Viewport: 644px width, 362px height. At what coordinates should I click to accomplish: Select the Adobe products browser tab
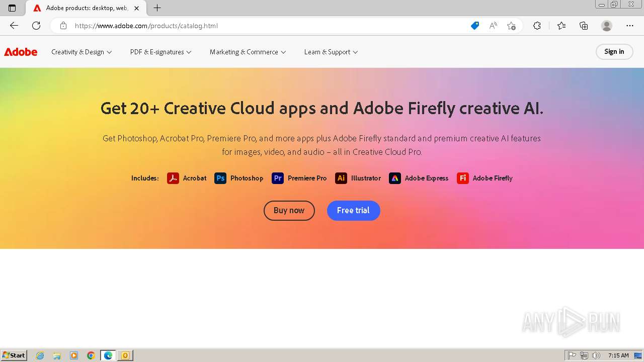click(x=87, y=8)
